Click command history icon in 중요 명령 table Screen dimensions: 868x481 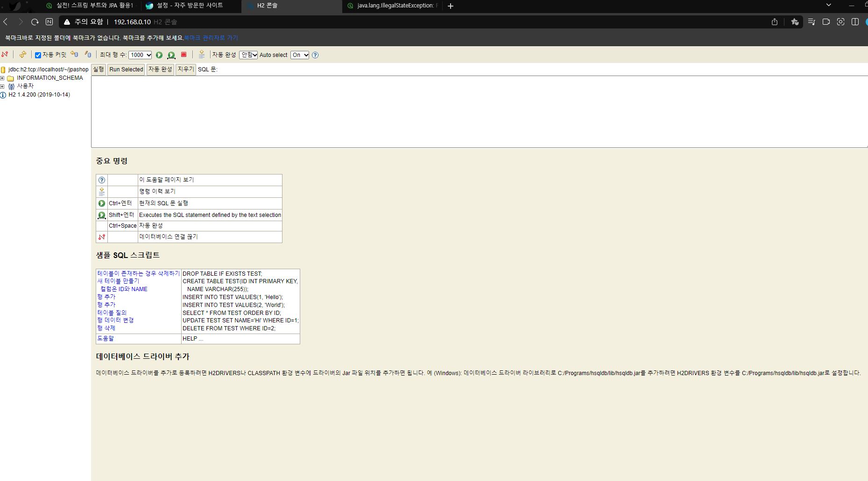tap(102, 192)
